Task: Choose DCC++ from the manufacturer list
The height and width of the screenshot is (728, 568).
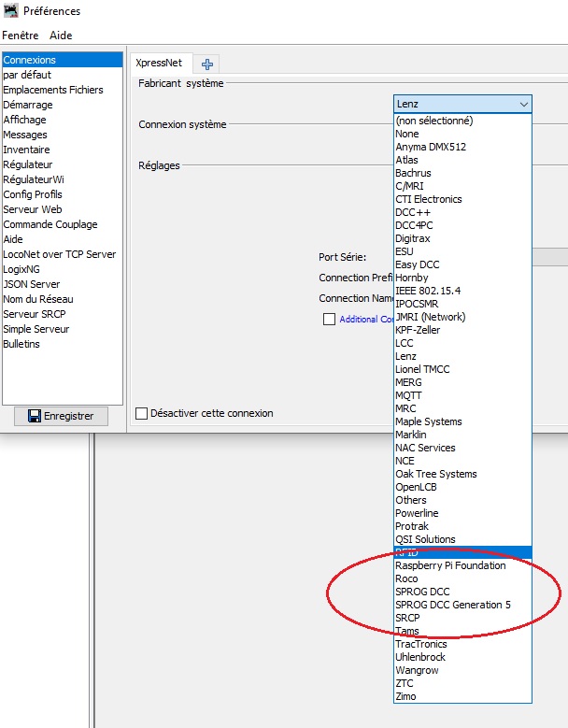Action: point(462,212)
